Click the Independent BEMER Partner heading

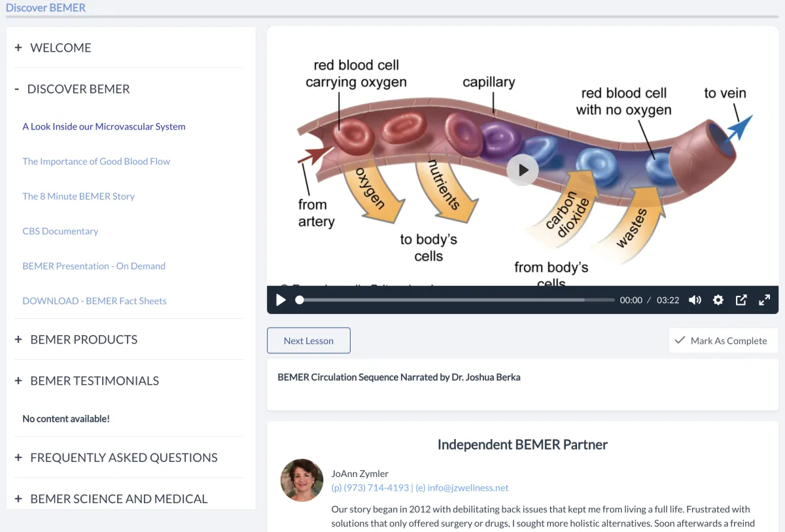[x=523, y=445]
